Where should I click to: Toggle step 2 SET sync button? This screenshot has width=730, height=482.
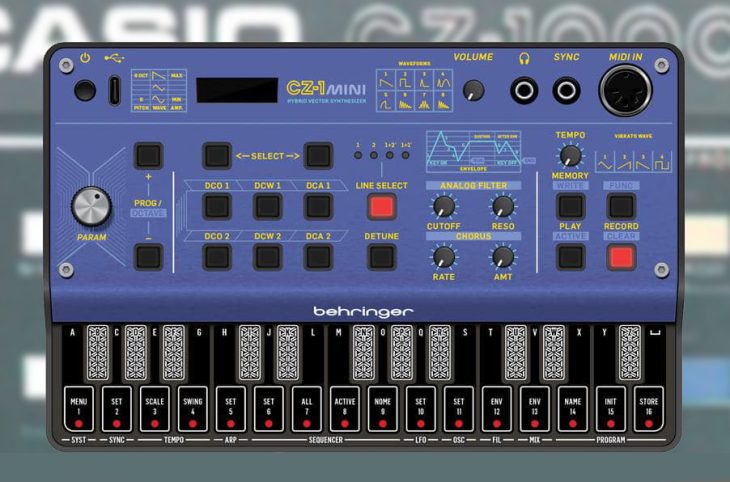[x=116, y=408]
